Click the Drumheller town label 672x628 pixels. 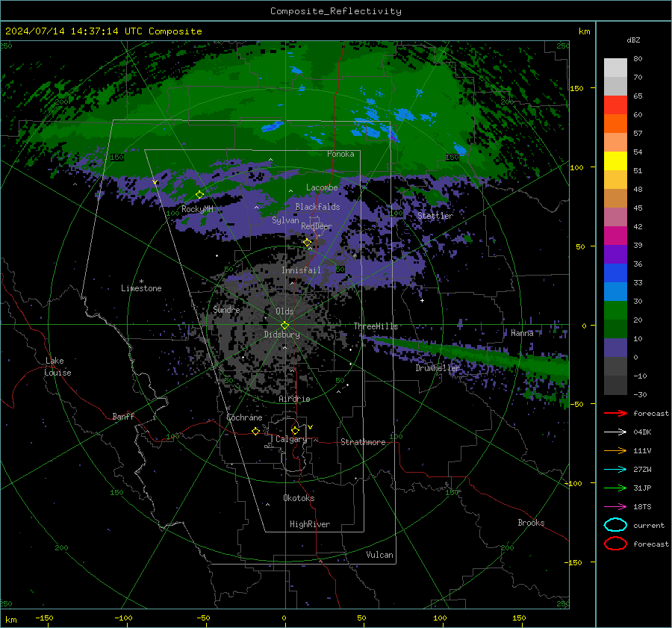coord(437,368)
